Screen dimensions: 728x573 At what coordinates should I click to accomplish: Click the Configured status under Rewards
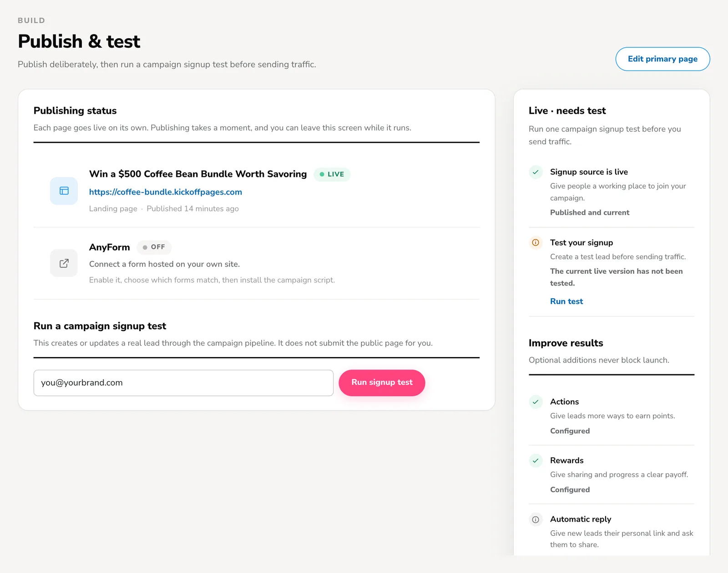[570, 489]
